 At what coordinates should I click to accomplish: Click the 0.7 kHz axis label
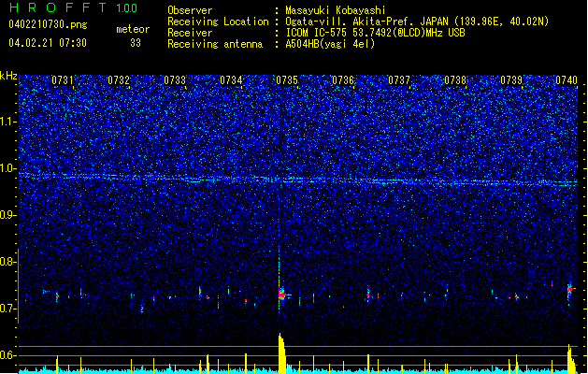click(7, 309)
